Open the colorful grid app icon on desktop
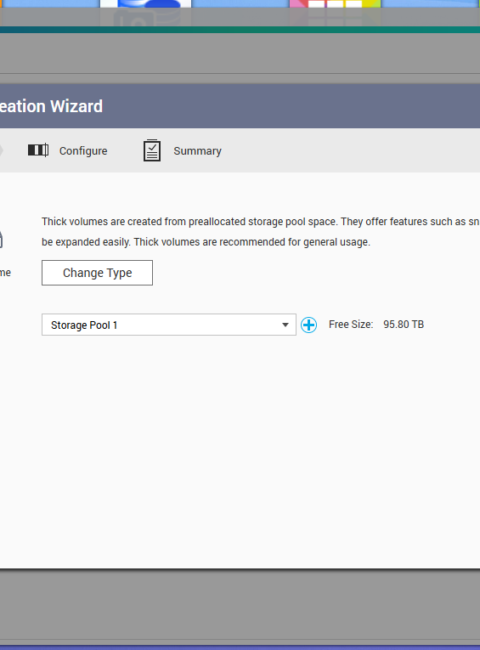Viewport: 480px width, 650px height. [335, 4]
